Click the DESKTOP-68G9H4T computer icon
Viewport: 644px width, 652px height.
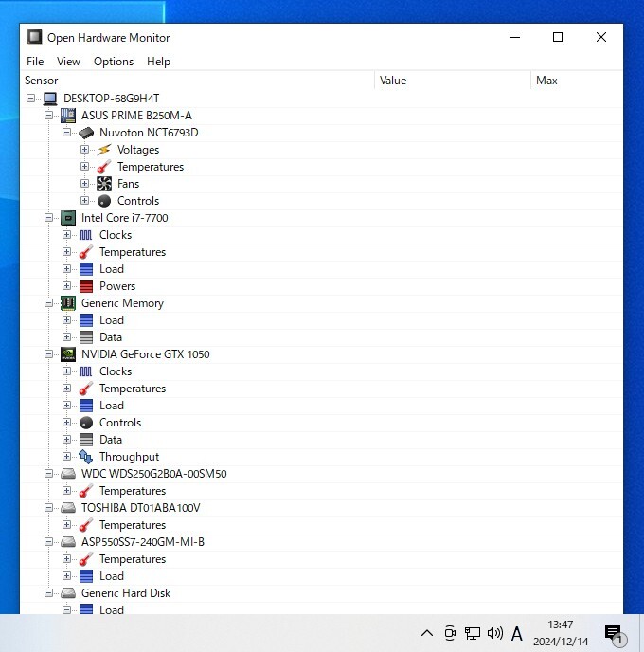(x=50, y=99)
